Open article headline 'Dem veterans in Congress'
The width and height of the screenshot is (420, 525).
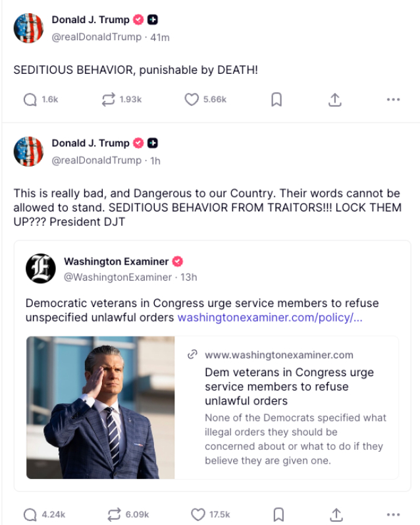pyautogui.click(x=289, y=387)
